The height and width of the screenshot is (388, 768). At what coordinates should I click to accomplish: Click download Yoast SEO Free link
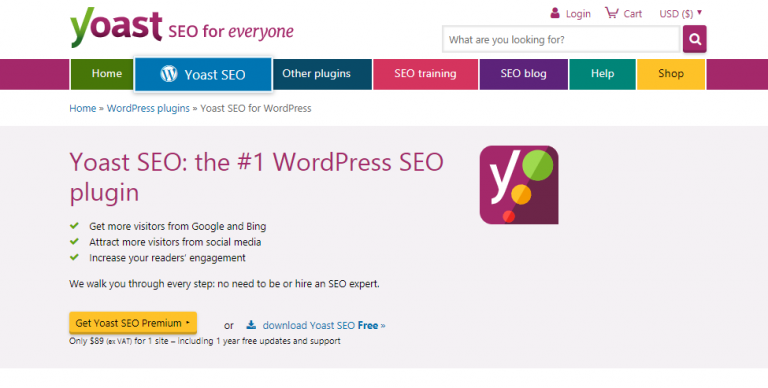(x=320, y=325)
